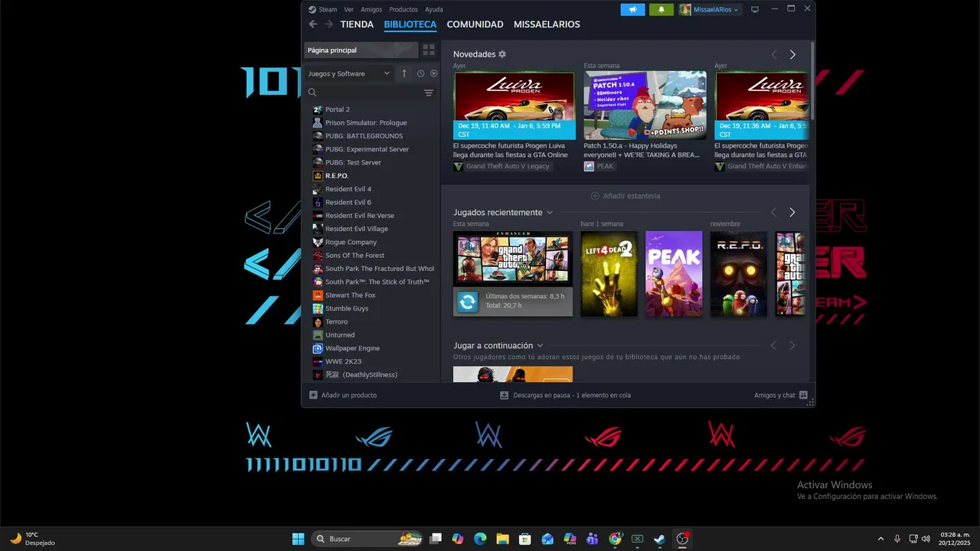Switch to Big Picture mode monitor icon
This screenshot has height=551, width=980.
point(755,9)
